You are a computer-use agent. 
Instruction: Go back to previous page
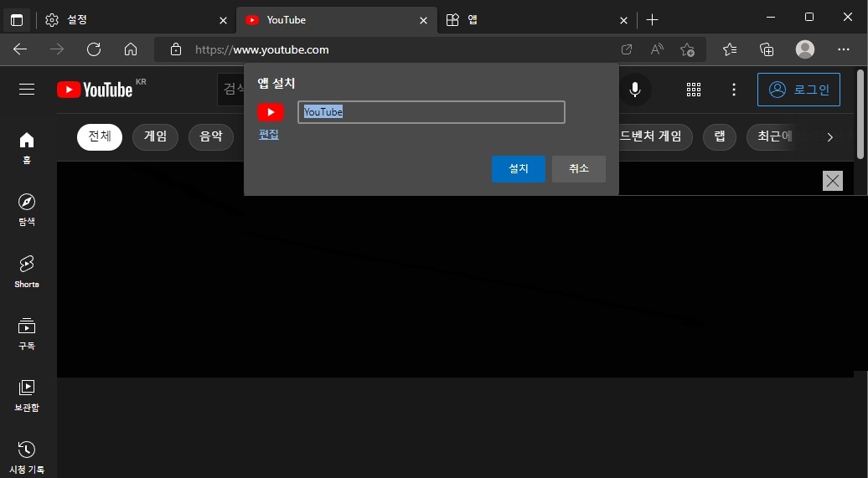coord(20,49)
